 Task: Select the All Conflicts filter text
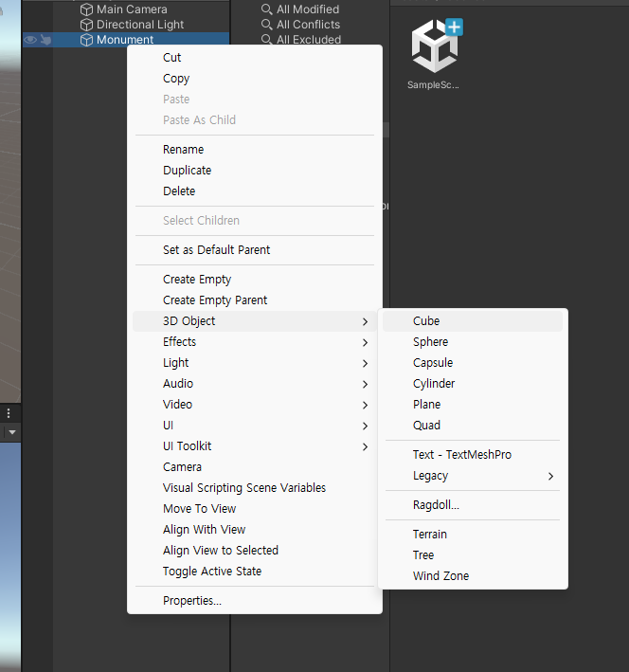[308, 25]
